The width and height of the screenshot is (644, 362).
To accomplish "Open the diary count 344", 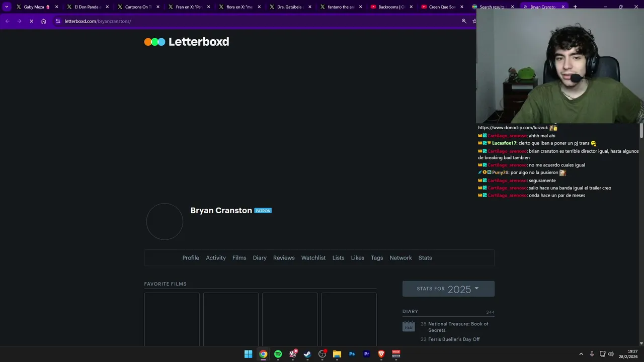I will pos(490,312).
